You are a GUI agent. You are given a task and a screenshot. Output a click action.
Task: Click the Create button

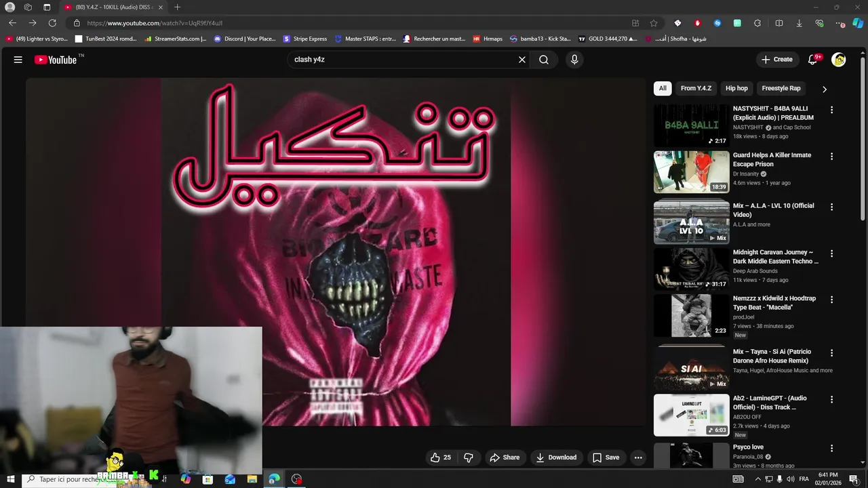777,60
